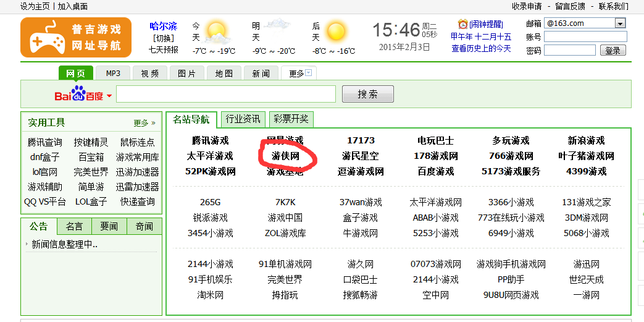Click the 普吉游戏网址导航 gamepad logo
The width and height of the screenshot is (644, 322).
[x=76, y=38]
